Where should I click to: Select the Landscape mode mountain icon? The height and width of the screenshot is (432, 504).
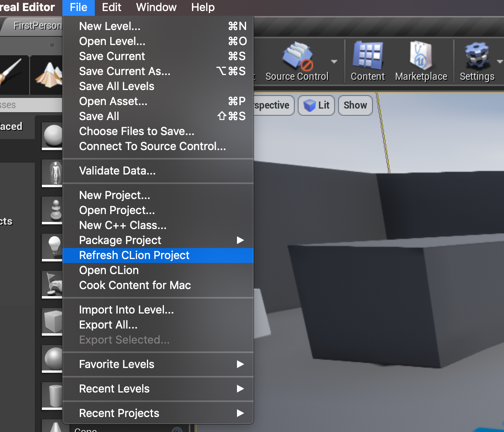click(x=47, y=75)
